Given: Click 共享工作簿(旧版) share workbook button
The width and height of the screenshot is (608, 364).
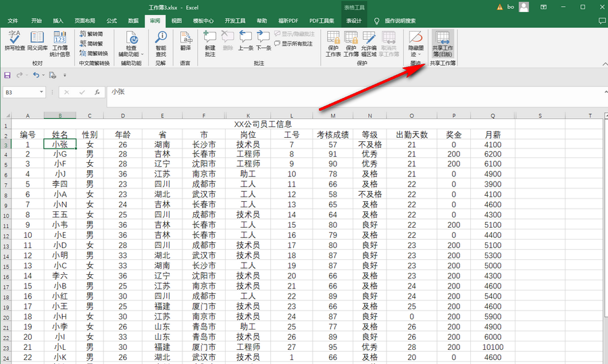Looking at the screenshot, I should coord(442,42).
